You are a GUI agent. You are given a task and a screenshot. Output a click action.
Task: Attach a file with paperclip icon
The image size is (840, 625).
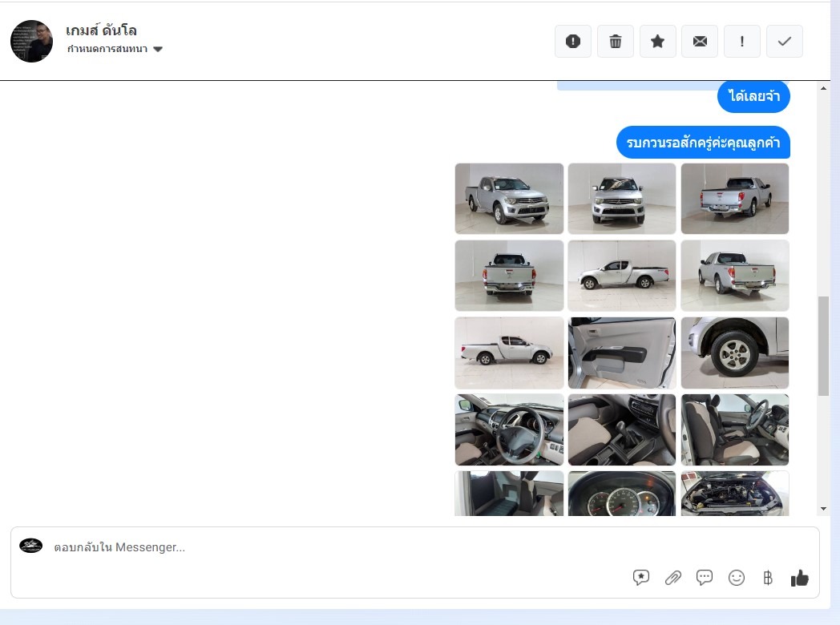(672, 578)
